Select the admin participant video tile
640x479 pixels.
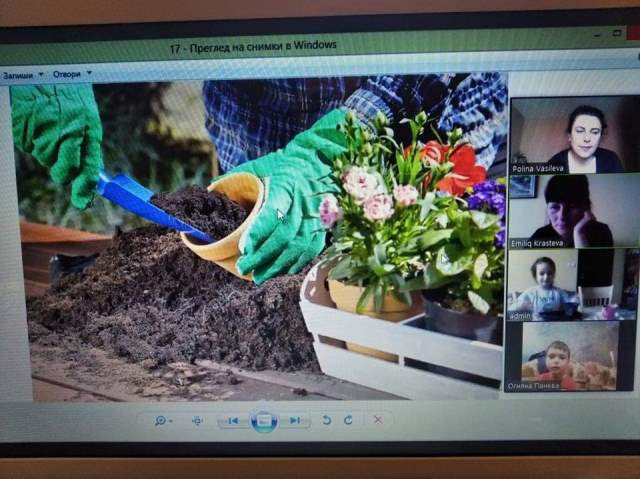tap(571, 284)
